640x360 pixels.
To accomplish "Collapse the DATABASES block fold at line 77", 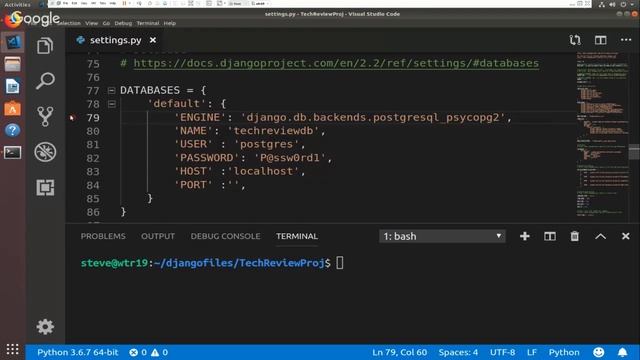I will pyautogui.click(x=111, y=90).
